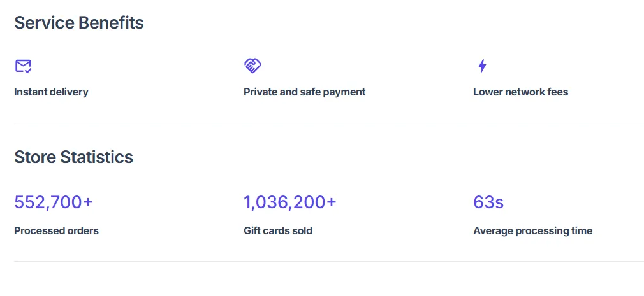The height and width of the screenshot is (296, 644).
Task: Click the envelope icon for instant delivery
Action: click(23, 66)
